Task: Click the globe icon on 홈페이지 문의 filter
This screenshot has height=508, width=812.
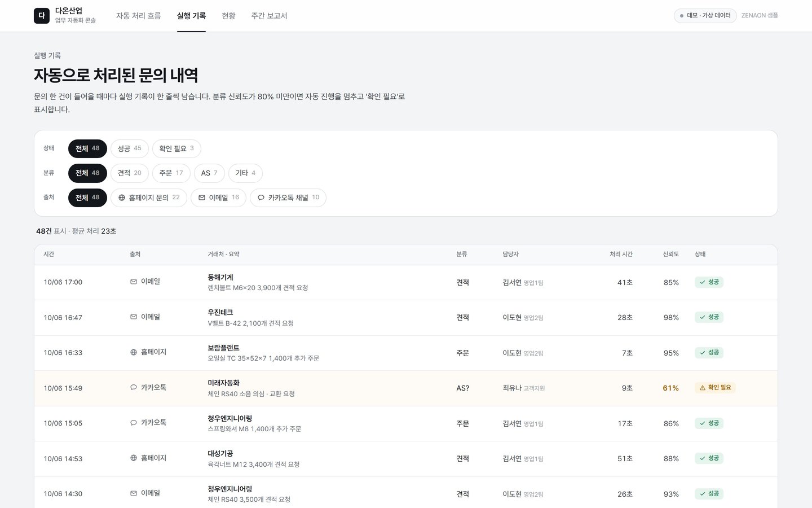Action: coord(122,198)
